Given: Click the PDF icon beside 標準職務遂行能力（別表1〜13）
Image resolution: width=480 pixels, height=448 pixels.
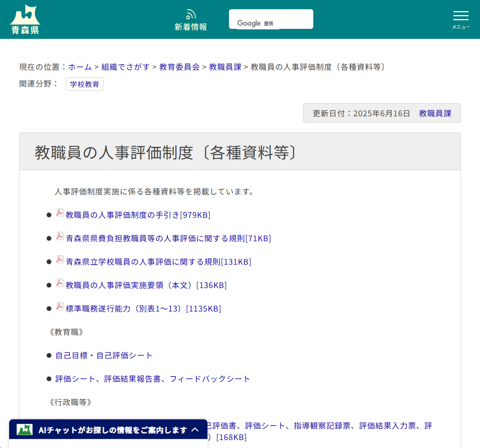Looking at the screenshot, I should pyautogui.click(x=60, y=306).
